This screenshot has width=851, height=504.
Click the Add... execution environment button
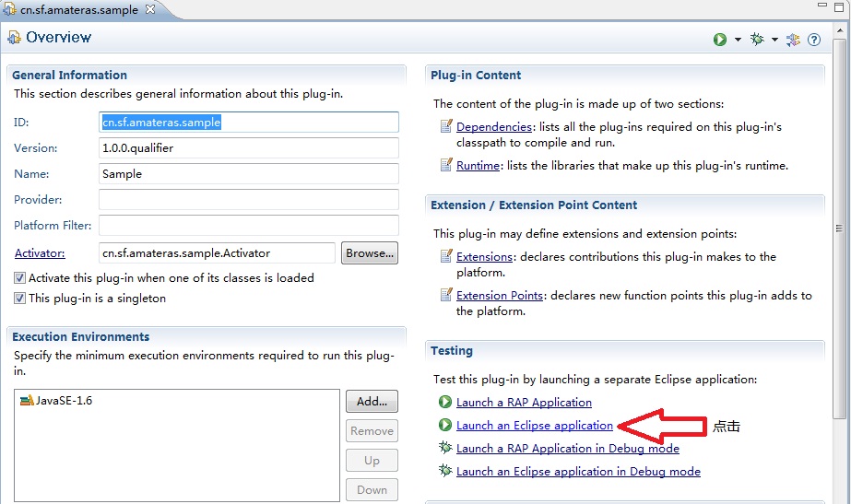click(372, 402)
